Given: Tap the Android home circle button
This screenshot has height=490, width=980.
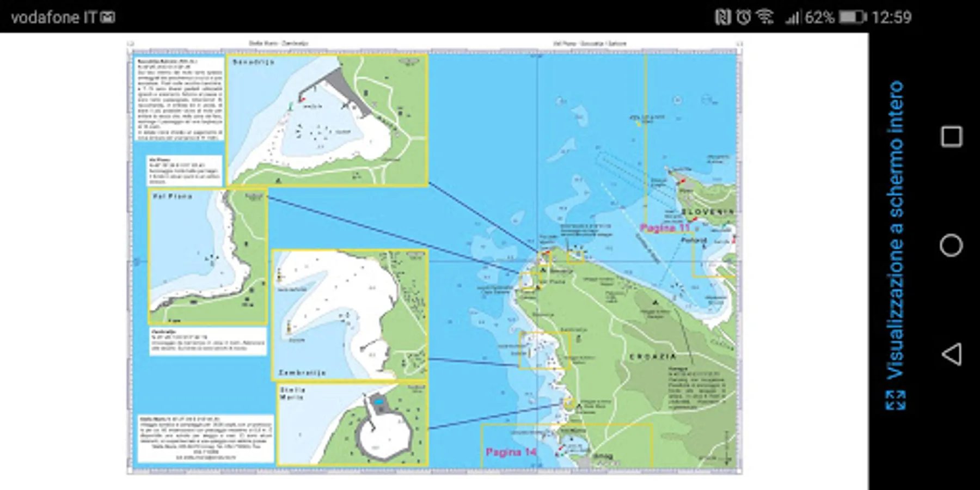Looking at the screenshot, I should 951,246.
